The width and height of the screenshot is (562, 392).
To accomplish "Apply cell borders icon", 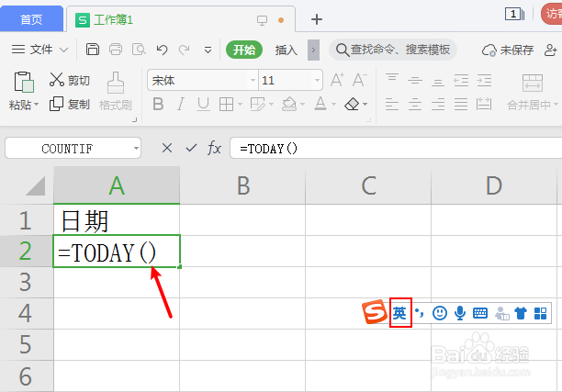I will click(226, 105).
